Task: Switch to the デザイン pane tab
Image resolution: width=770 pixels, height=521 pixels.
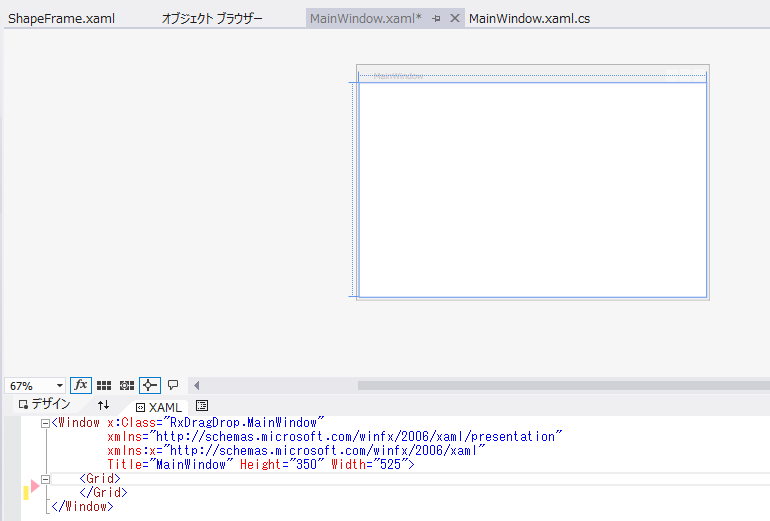Action: (45, 405)
